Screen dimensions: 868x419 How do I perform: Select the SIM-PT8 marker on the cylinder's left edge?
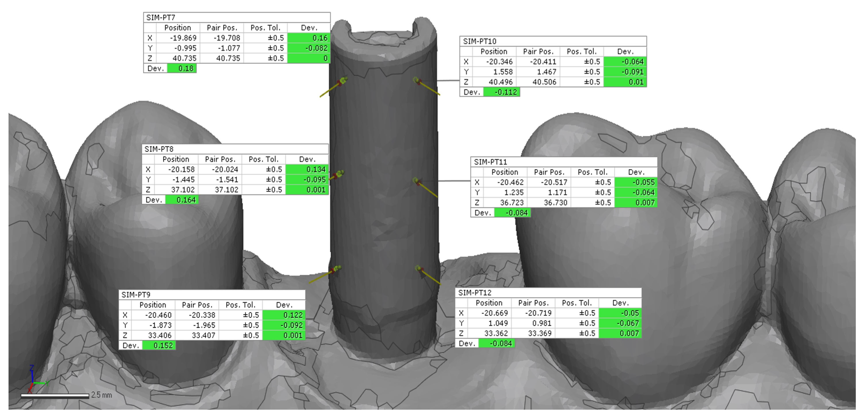[340, 174]
